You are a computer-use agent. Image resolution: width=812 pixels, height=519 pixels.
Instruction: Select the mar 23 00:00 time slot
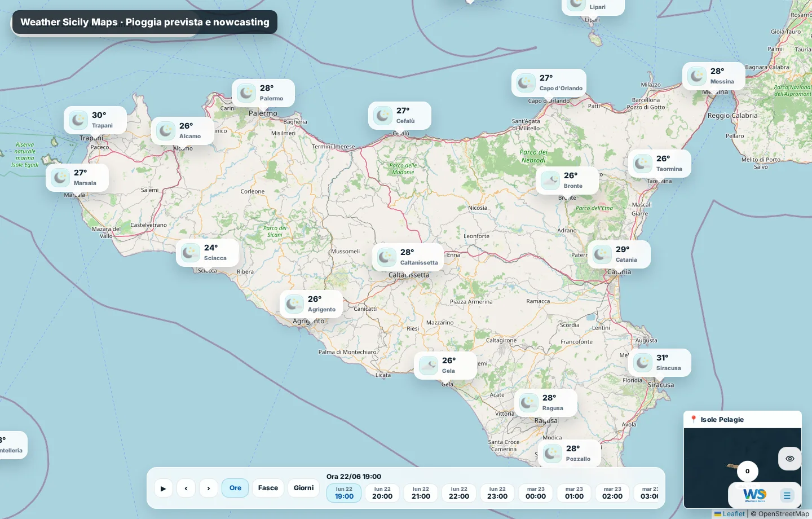pos(536,493)
